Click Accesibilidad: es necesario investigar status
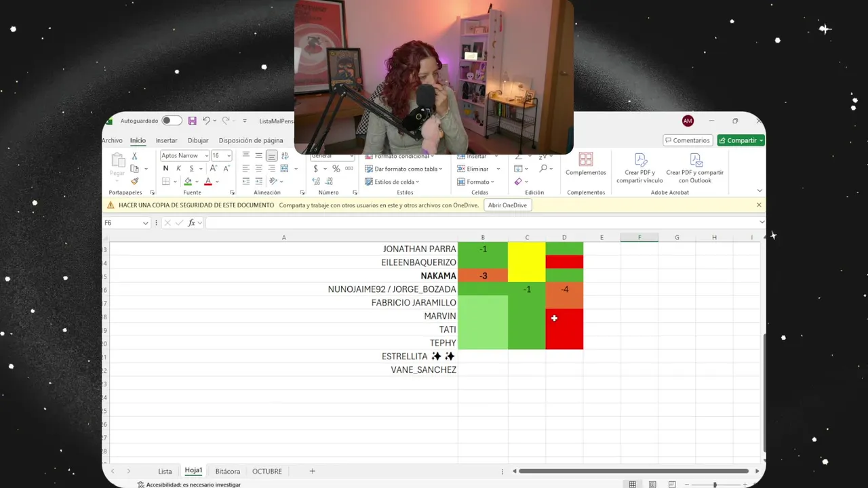Screen dimensions: 868x488 pyautogui.click(x=189, y=485)
